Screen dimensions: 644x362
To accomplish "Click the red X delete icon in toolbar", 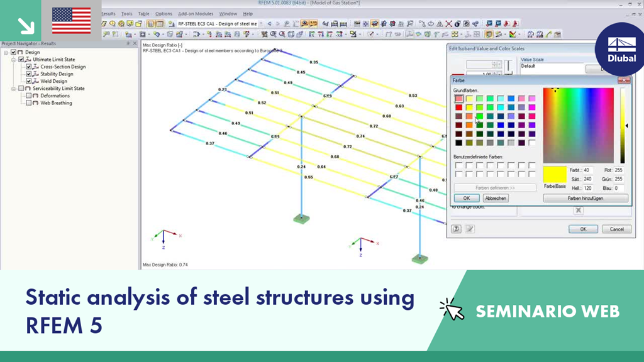I will 448,24.
